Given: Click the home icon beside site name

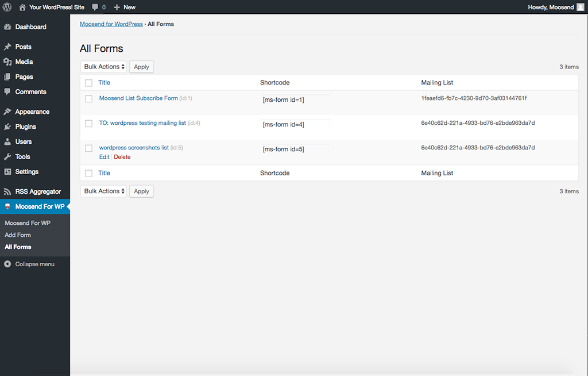Looking at the screenshot, I should pos(22,7).
